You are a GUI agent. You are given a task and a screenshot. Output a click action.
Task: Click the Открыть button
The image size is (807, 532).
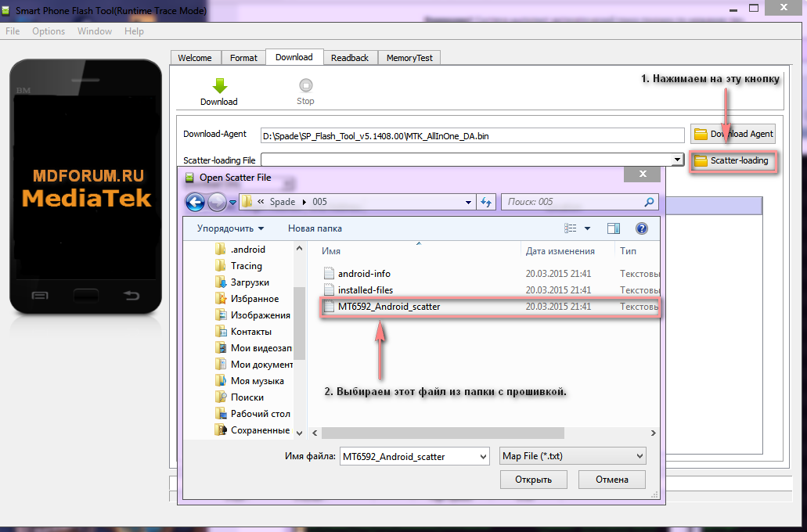coord(533,480)
